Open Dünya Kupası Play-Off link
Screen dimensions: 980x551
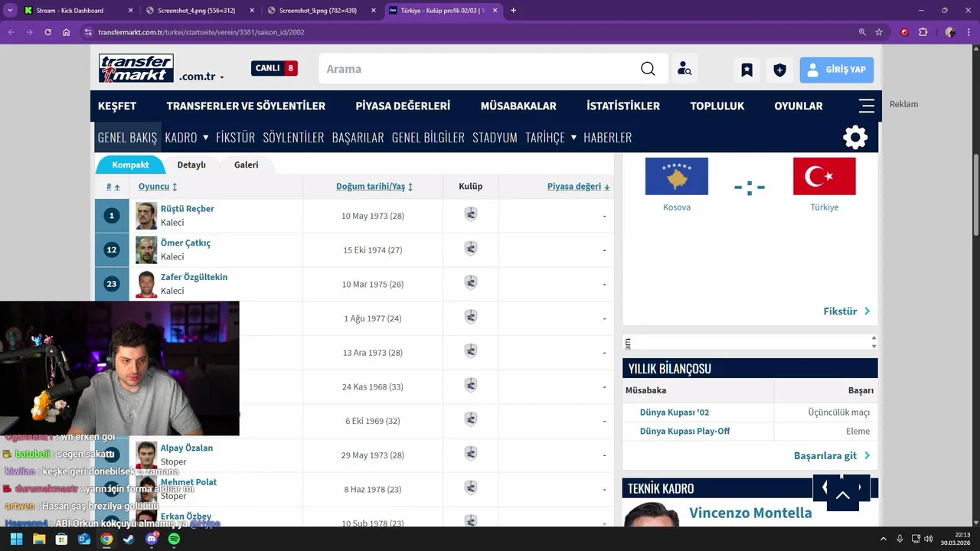point(684,431)
